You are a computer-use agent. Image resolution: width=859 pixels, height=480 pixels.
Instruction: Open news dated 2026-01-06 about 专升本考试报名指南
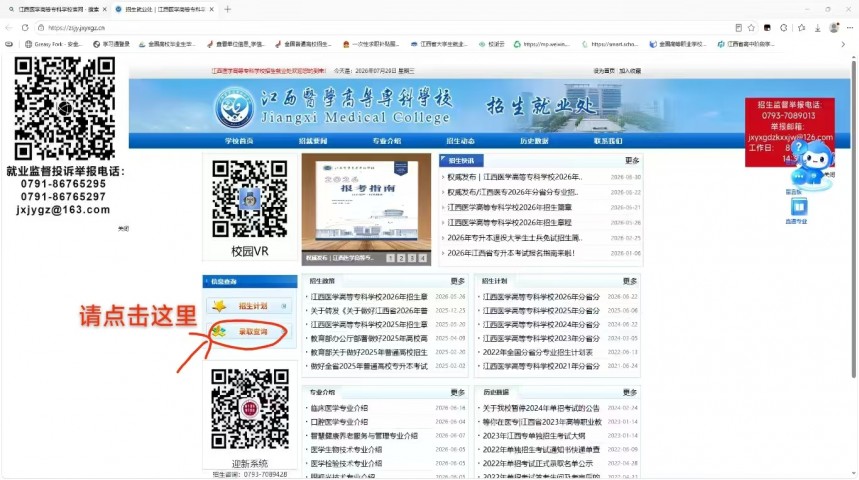pos(511,253)
